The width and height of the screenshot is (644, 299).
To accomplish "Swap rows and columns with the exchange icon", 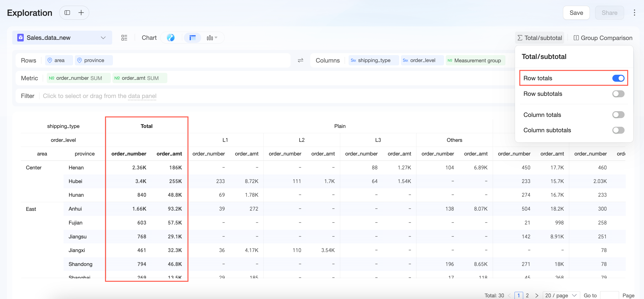I will [x=300, y=60].
